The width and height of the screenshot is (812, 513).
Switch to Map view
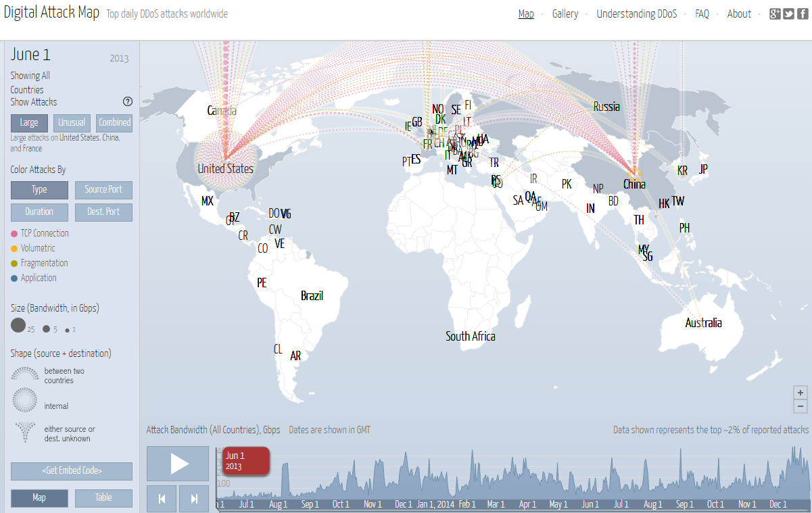[x=39, y=498]
